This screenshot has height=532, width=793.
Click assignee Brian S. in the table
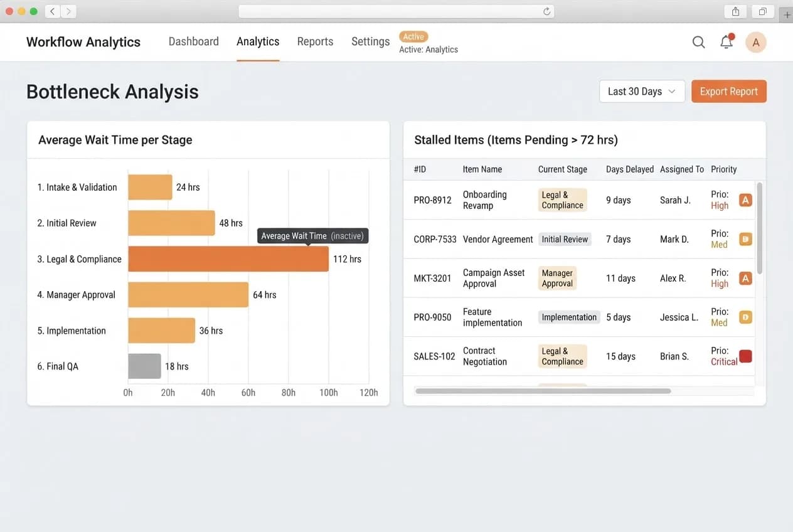click(x=674, y=356)
